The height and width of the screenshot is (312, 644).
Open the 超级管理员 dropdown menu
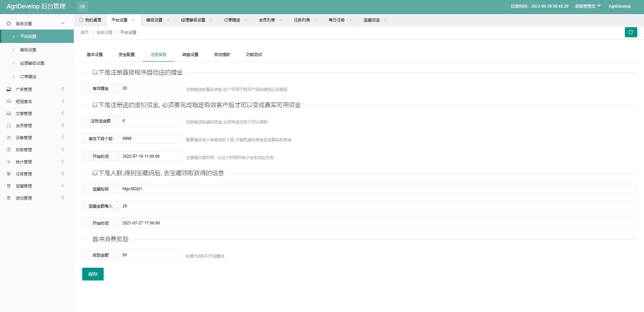pos(588,6)
